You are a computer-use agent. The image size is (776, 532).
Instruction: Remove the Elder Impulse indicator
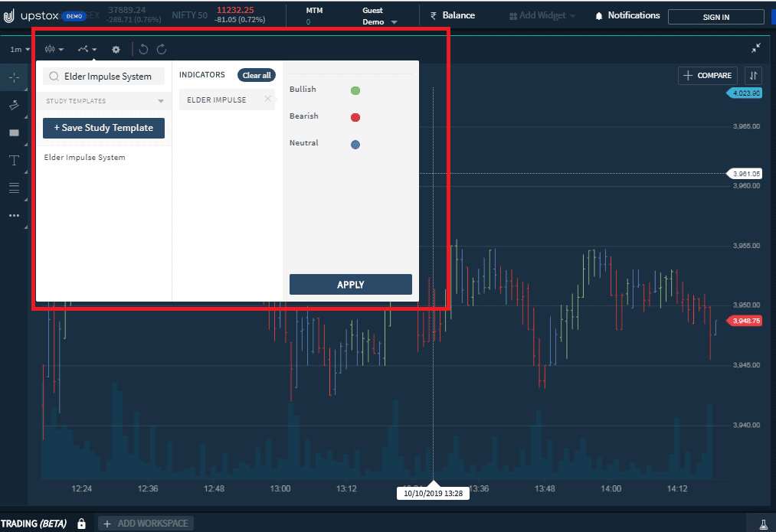(268, 99)
